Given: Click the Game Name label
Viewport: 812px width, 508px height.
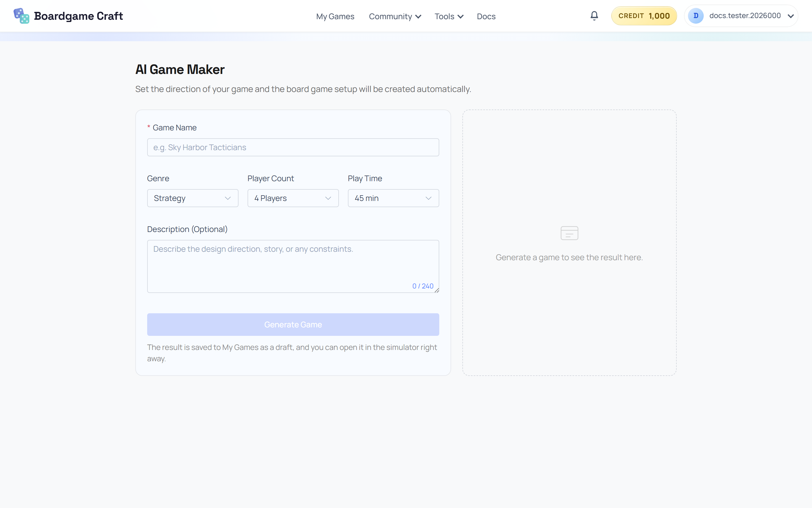Looking at the screenshot, I should click(175, 128).
